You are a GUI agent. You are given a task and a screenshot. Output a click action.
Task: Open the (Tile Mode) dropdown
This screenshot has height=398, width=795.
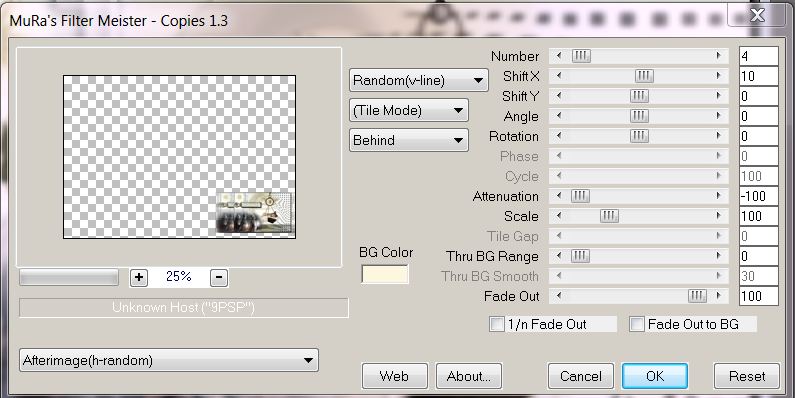click(x=409, y=111)
